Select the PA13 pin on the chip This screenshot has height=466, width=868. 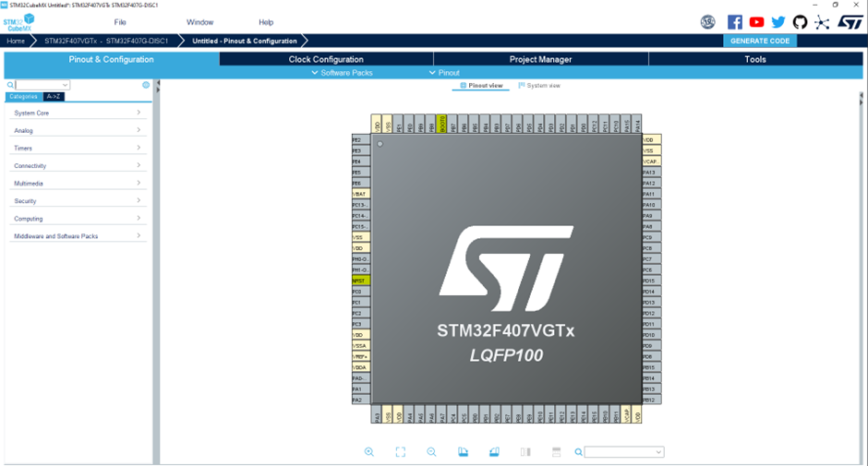point(651,173)
